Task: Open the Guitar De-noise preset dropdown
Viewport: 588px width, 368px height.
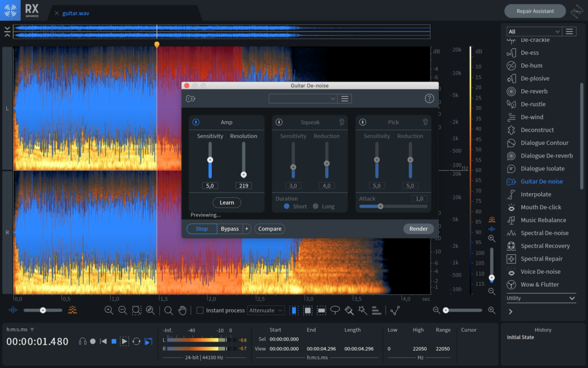Action: tap(302, 99)
